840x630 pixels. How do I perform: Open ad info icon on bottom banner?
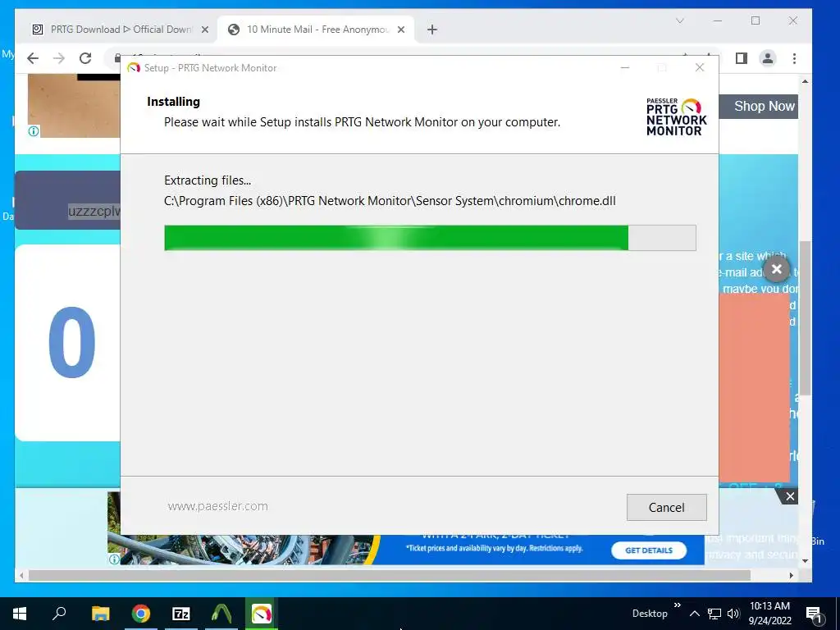coord(114,559)
